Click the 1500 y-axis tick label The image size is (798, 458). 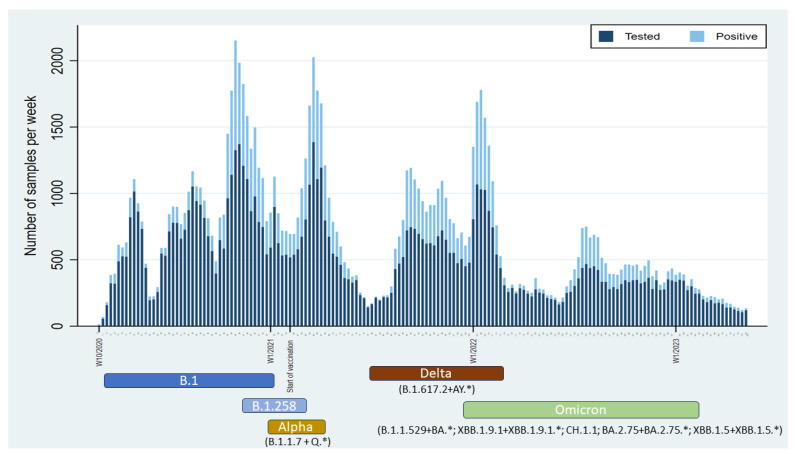pyautogui.click(x=58, y=127)
